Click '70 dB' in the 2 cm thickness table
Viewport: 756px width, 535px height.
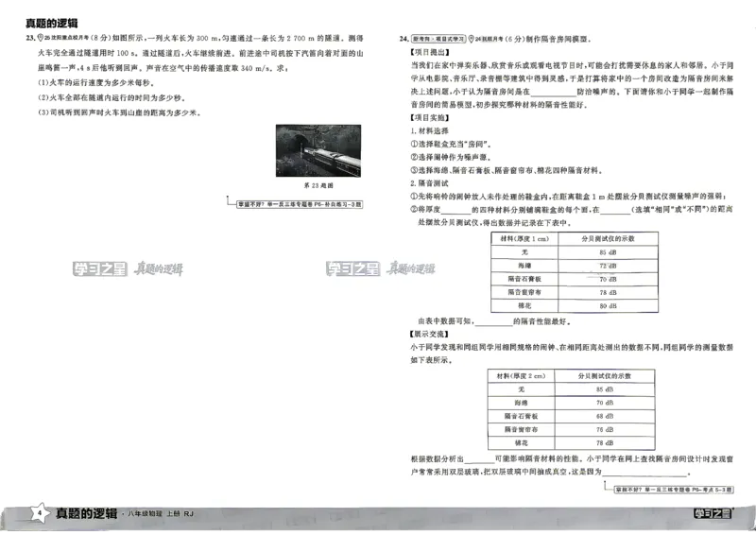(x=605, y=403)
